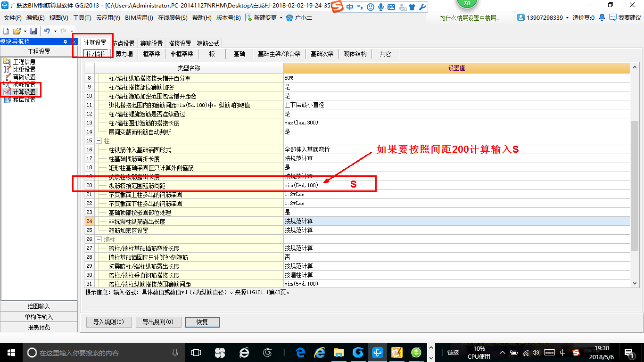
Task: Open the File Explorer taskbar icon
Action: (339, 352)
